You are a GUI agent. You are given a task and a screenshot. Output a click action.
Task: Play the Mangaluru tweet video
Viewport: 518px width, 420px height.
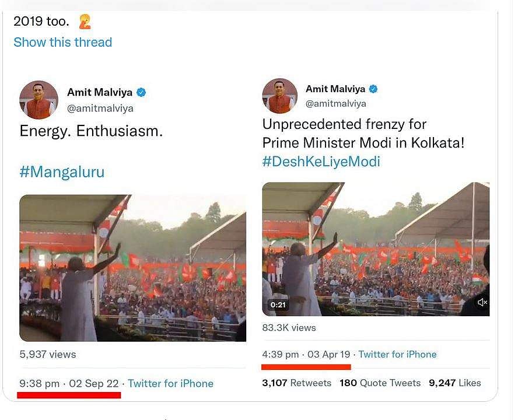tap(132, 268)
